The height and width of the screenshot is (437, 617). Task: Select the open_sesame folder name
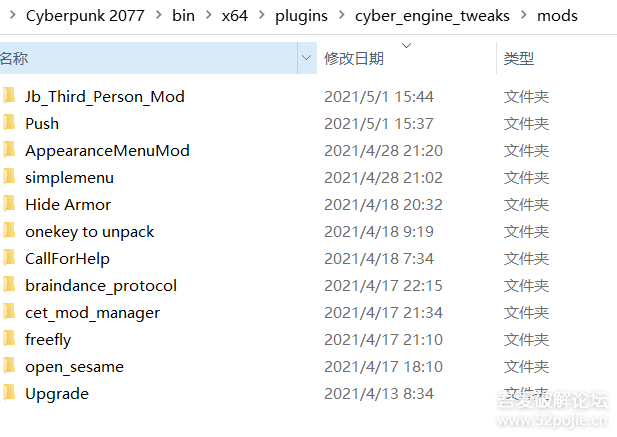[x=74, y=366]
